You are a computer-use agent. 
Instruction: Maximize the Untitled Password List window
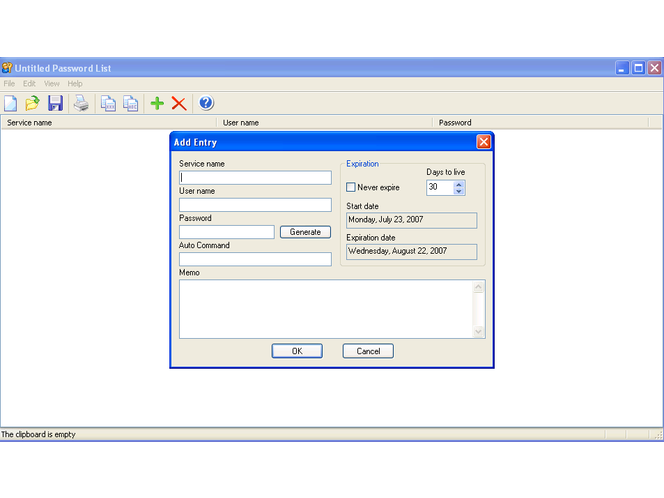click(x=638, y=68)
